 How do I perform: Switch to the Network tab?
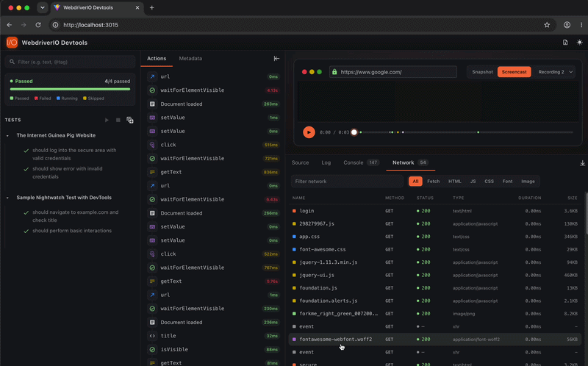tap(410, 162)
